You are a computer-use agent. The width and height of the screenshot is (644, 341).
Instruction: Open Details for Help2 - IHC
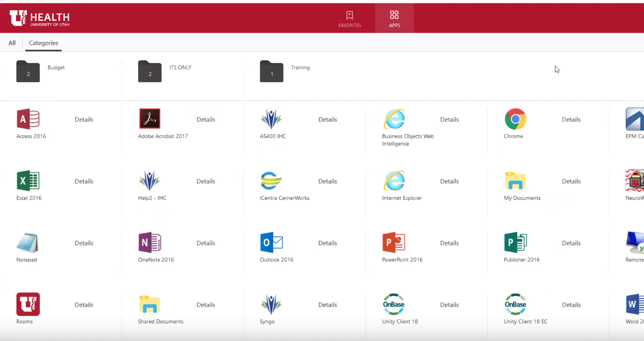[x=206, y=181]
